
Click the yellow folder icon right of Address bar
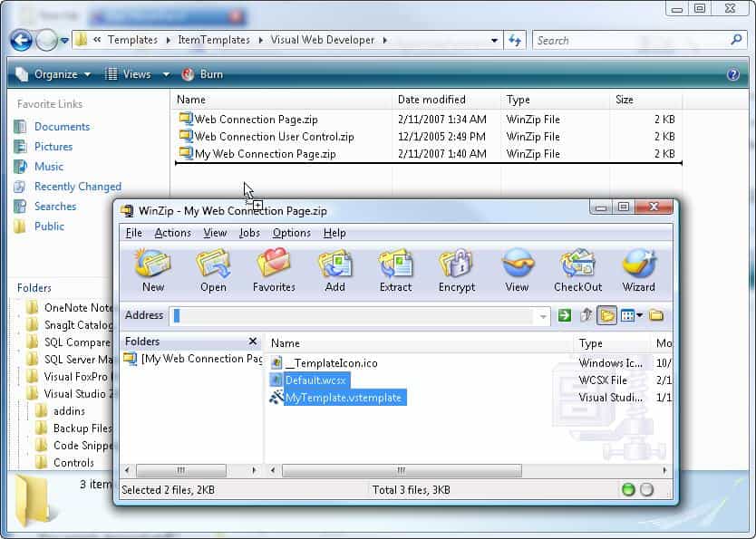coord(656,315)
